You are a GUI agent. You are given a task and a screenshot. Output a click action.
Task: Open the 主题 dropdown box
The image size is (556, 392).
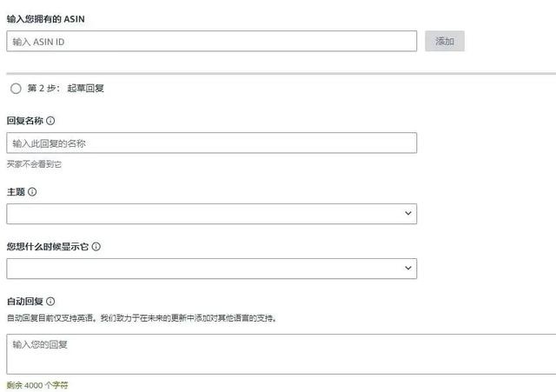click(x=211, y=214)
